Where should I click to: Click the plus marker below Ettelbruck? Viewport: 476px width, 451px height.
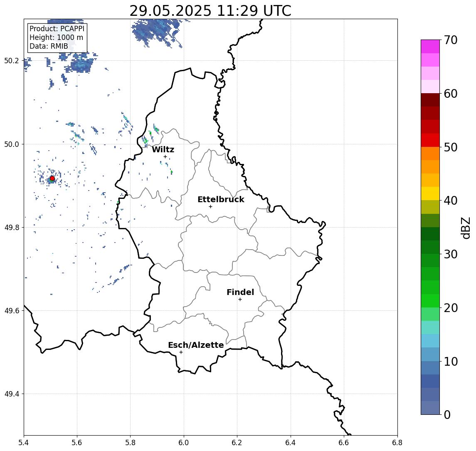pyautogui.click(x=210, y=207)
